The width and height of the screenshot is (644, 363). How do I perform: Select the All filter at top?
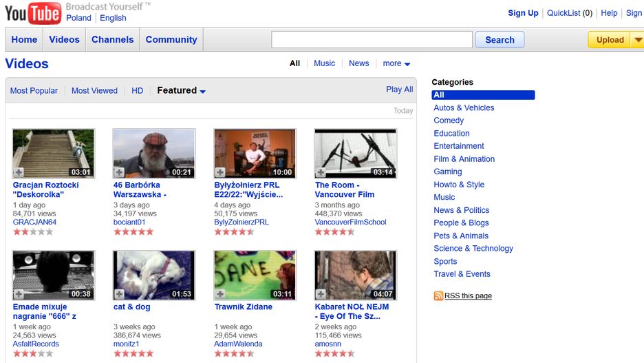click(x=295, y=63)
